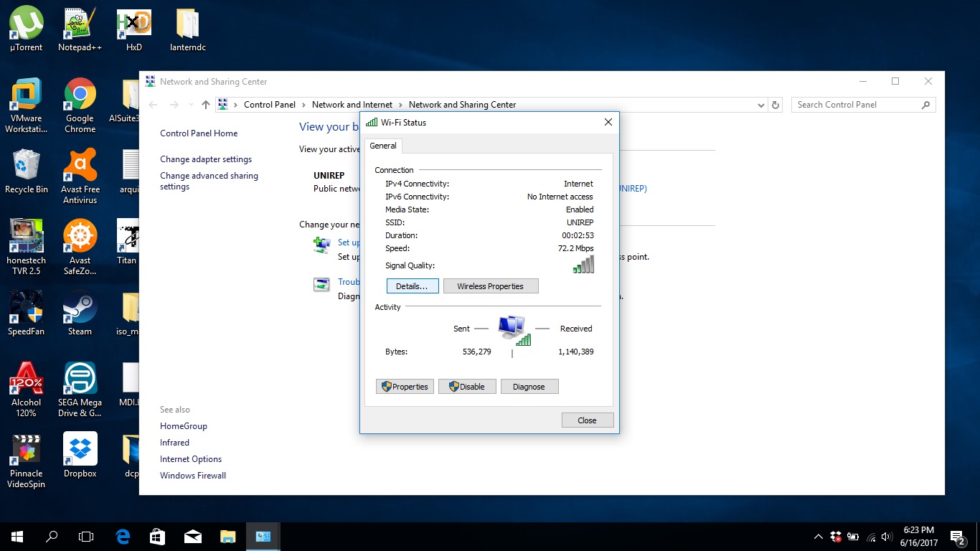The width and height of the screenshot is (980, 551).
Task: Open the HomeGroup link
Action: pos(184,426)
